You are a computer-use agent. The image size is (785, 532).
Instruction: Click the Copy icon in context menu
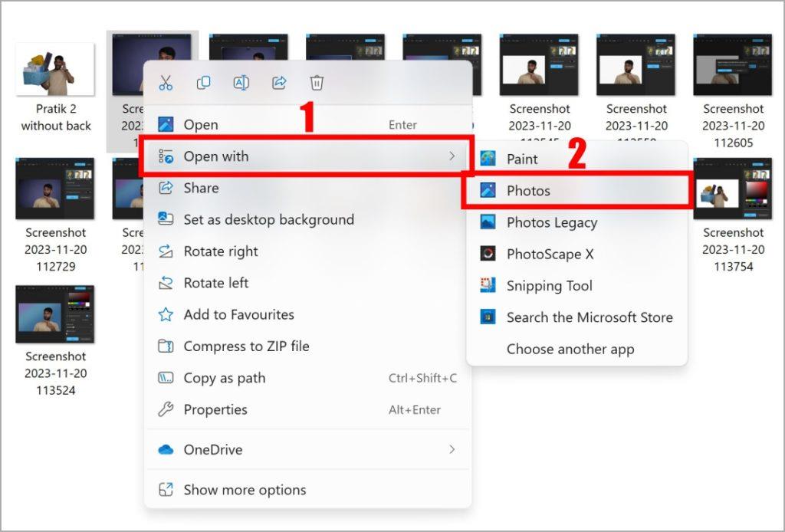pos(203,83)
